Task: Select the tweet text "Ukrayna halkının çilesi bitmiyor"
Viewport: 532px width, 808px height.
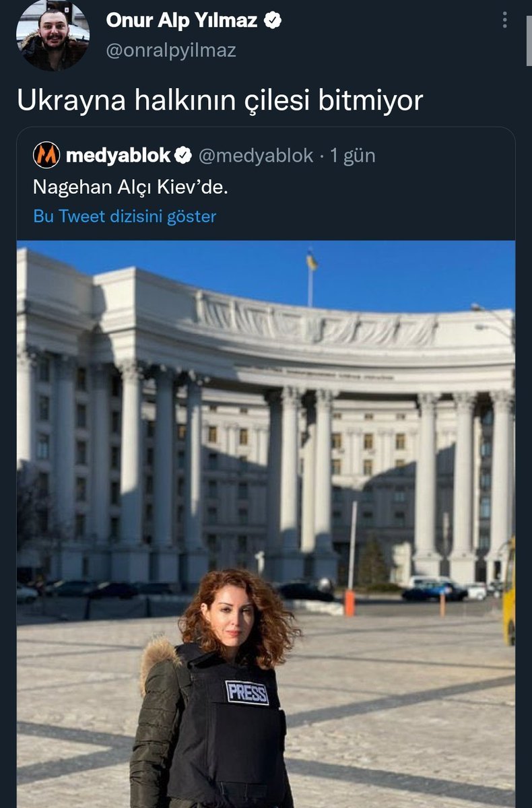Action: (220, 100)
